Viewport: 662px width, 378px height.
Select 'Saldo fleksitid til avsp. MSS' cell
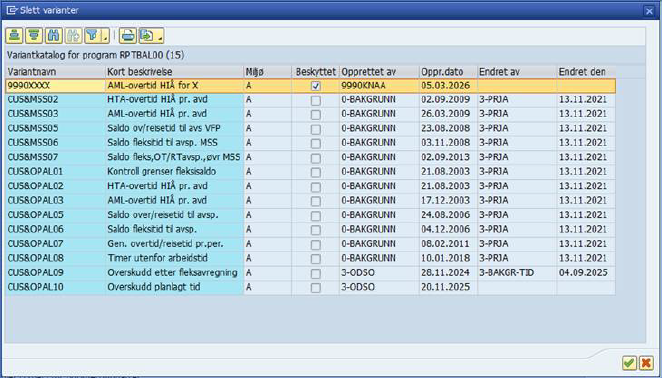[x=174, y=143]
